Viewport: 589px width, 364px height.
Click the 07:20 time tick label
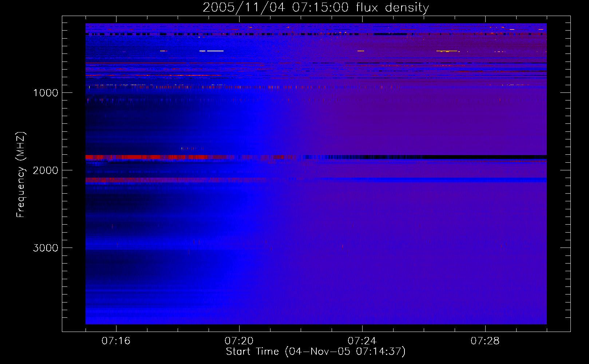click(239, 341)
